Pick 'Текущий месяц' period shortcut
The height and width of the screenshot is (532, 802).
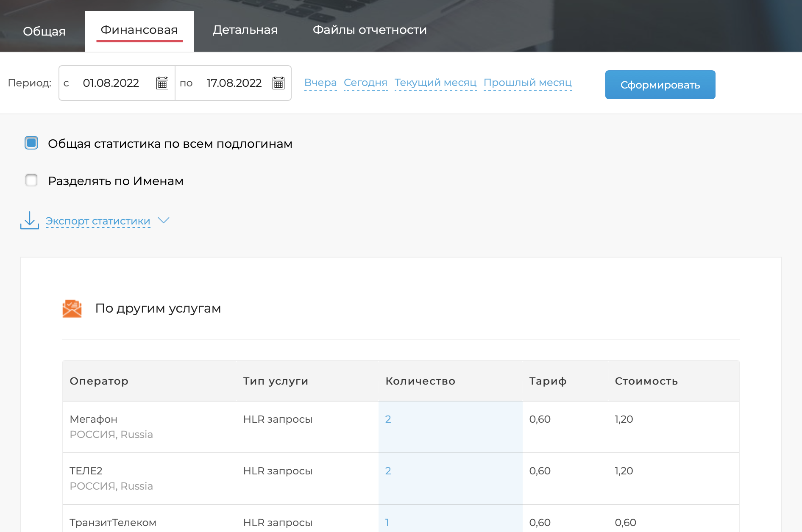(435, 83)
